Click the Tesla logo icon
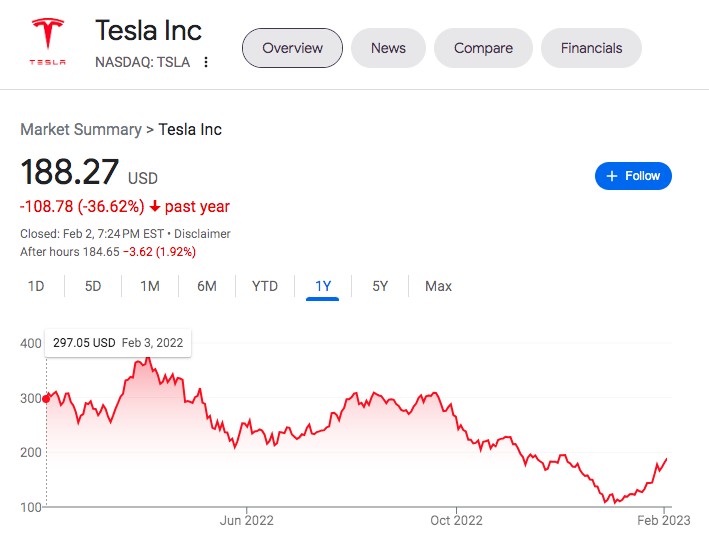The image size is (709, 545). (47, 44)
